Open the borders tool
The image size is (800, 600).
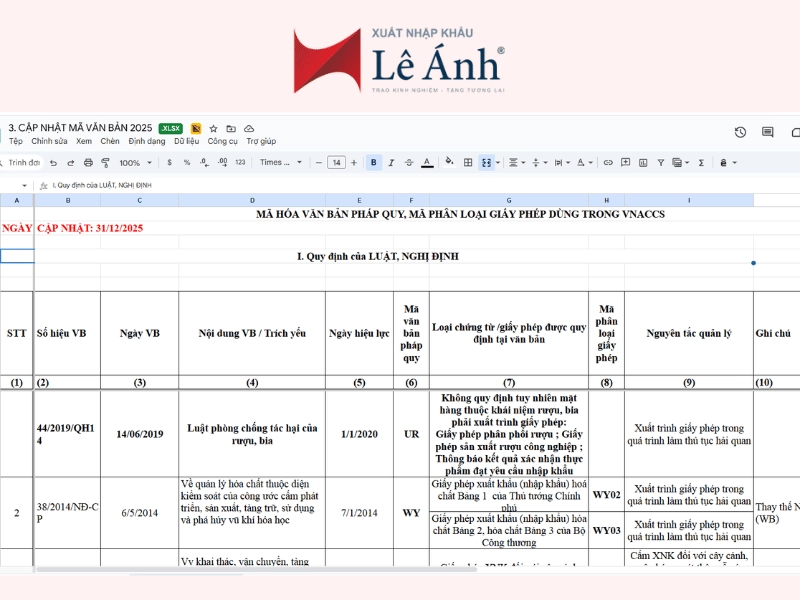coord(468,160)
